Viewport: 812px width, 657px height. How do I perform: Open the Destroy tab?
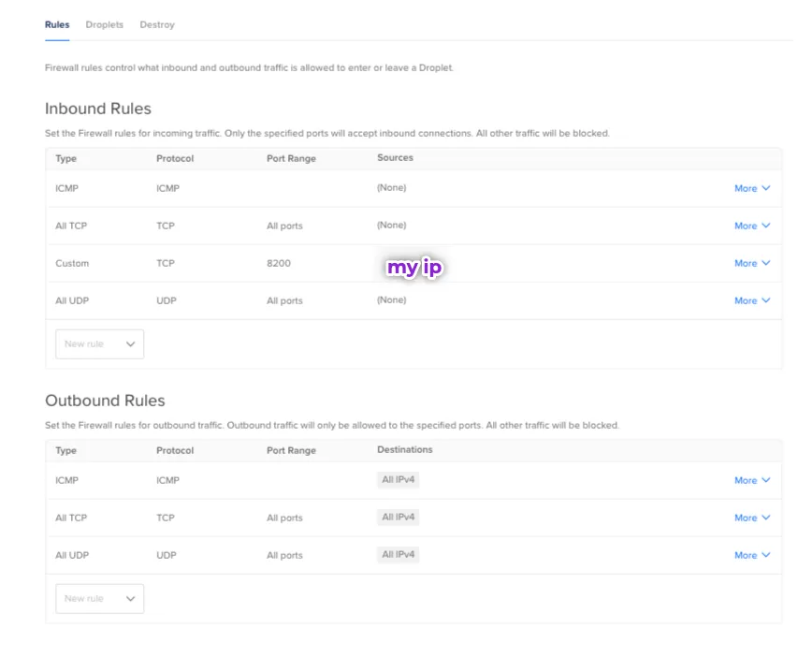[157, 24]
